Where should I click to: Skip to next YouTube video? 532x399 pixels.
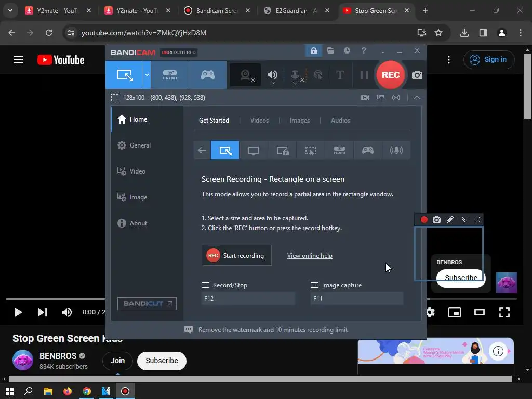[x=43, y=312]
